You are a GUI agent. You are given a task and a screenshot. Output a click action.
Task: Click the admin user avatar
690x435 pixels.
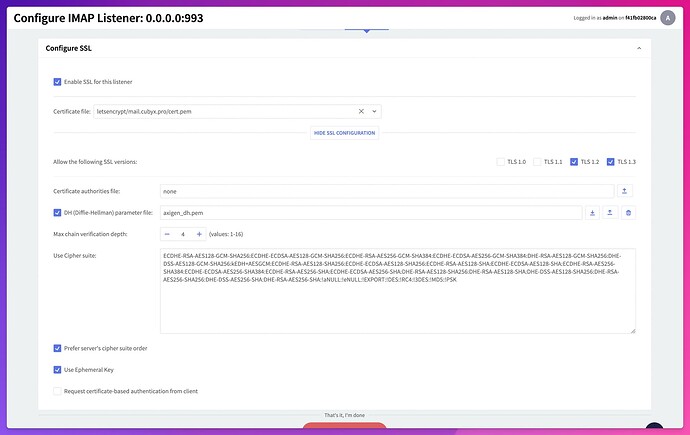coord(667,17)
